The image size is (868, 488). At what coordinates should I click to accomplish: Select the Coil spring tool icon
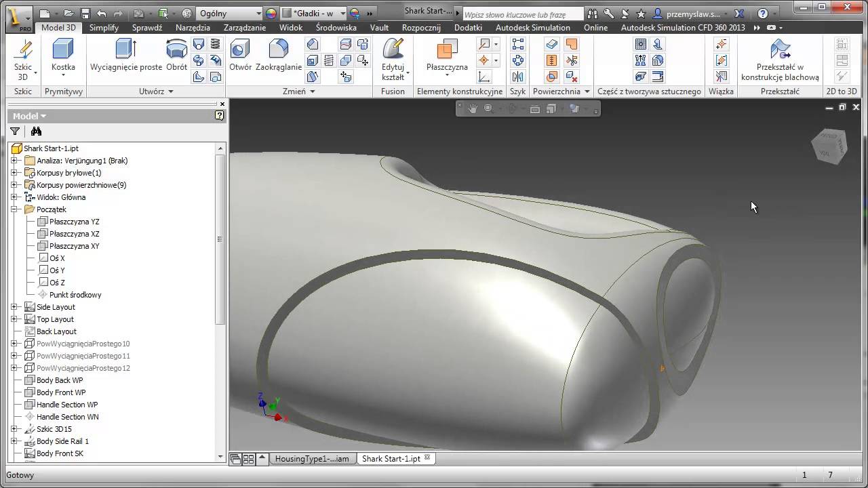click(x=215, y=44)
